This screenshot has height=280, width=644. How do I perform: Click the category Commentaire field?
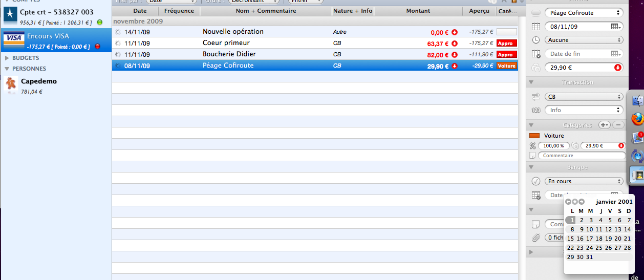coord(582,156)
